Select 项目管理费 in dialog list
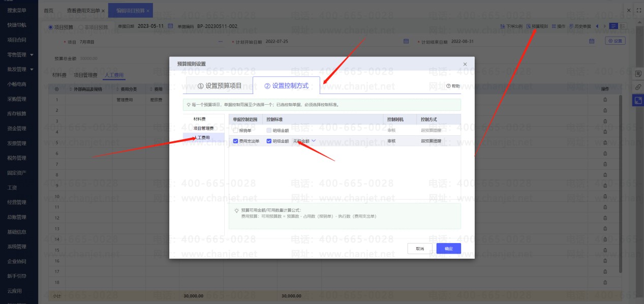 coord(202,128)
